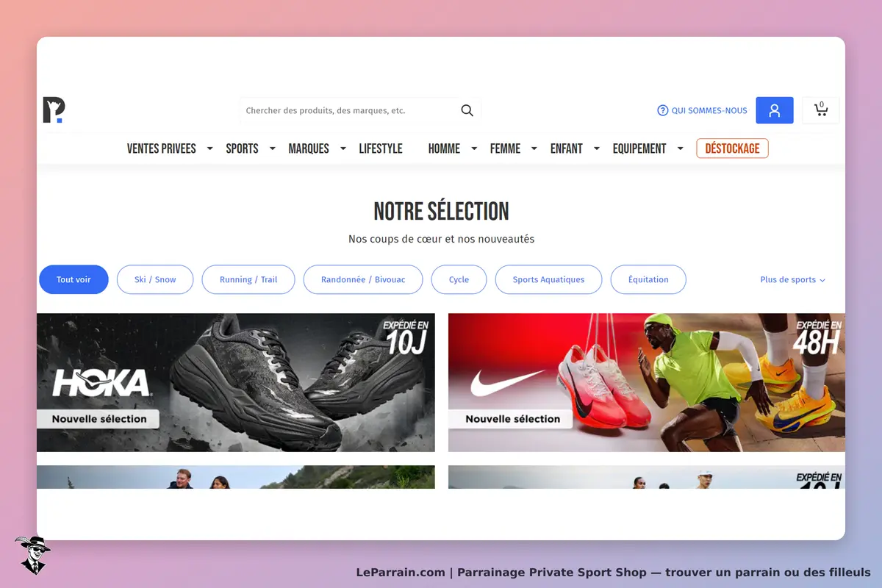Filter by Équitation
882x588 pixels.
648,279
